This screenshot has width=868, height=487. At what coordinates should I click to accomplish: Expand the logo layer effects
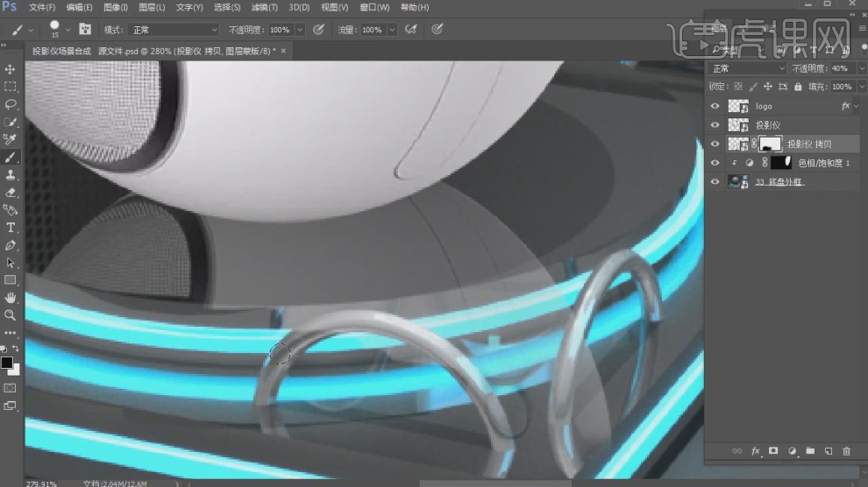click(857, 106)
